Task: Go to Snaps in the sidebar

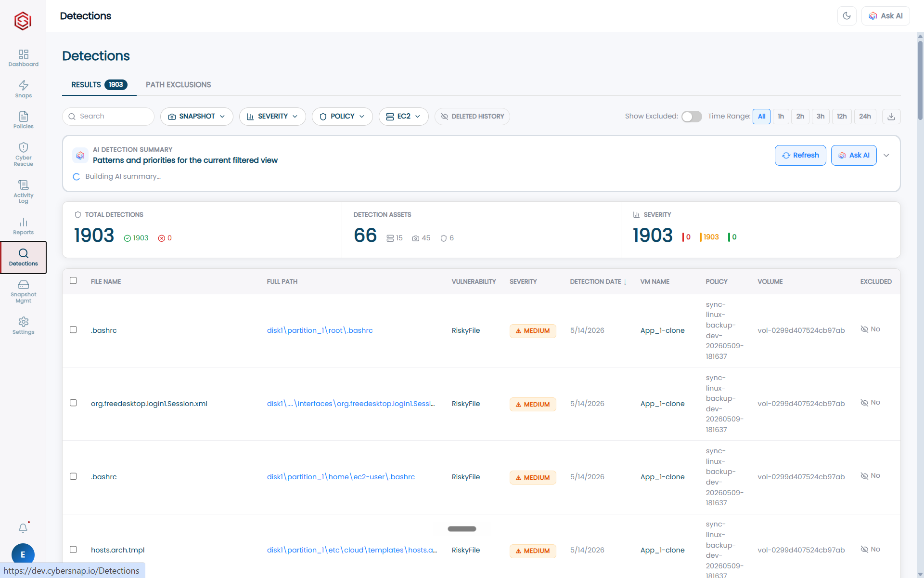Action: 23,89
